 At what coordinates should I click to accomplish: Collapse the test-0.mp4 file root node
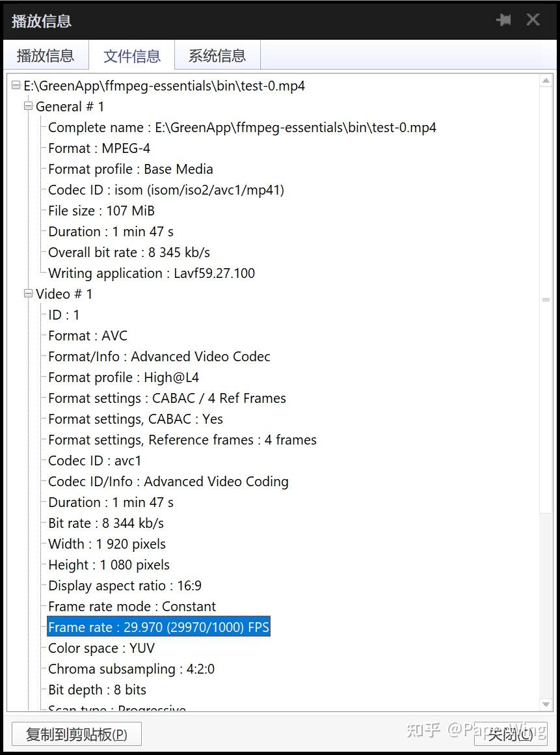[x=16, y=86]
